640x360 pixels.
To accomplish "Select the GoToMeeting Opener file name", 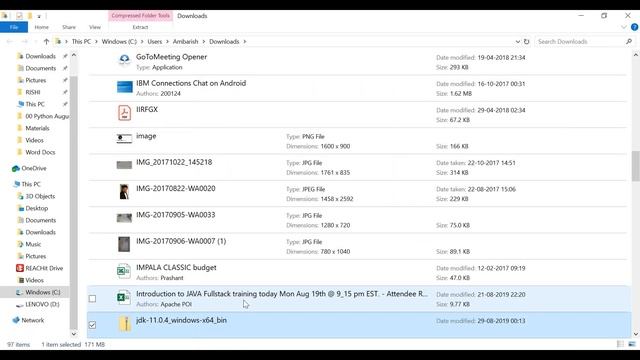I will point(171,57).
